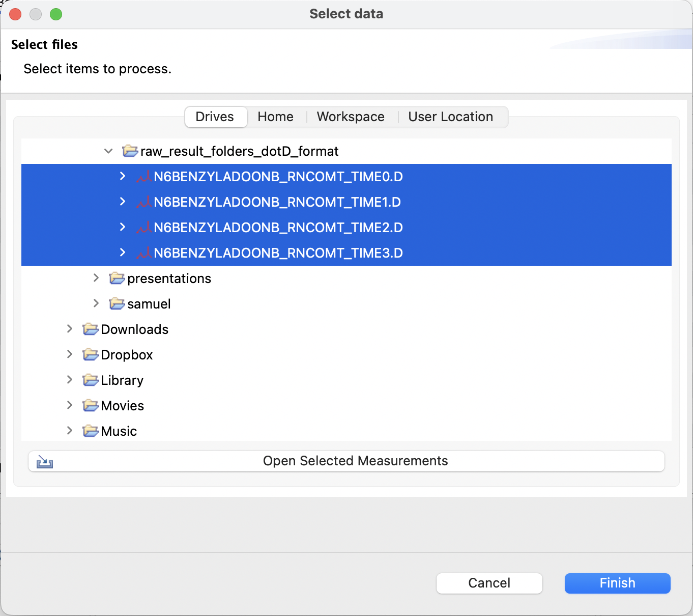Select the N6BENZYLADOONB_RNCOMT_TIME3.D file name
The image size is (693, 616).
pos(278,253)
